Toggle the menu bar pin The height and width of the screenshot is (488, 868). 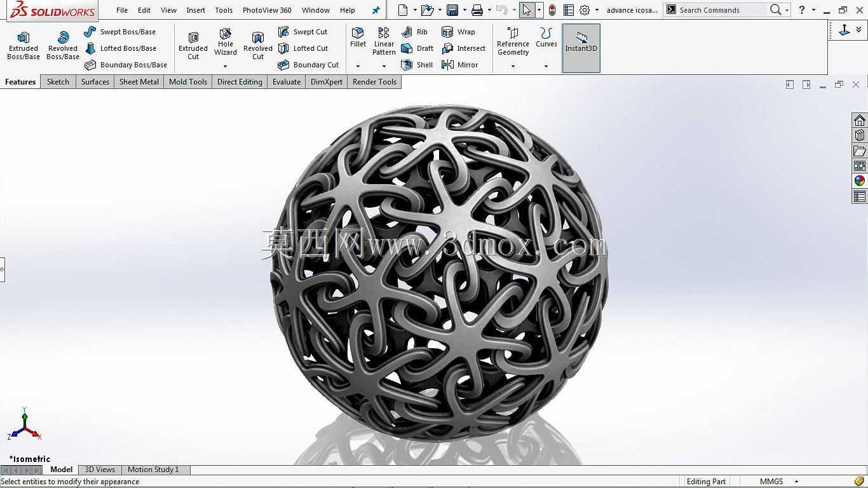click(376, 10)
